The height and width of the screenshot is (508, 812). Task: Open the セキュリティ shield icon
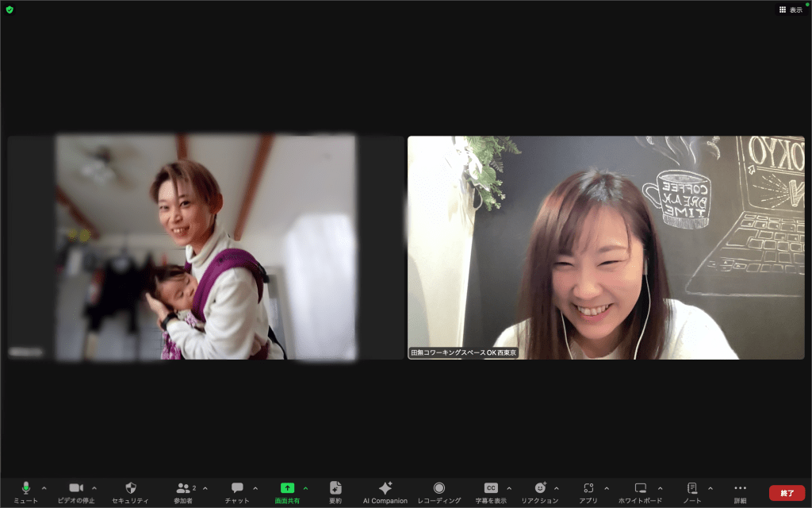point(130,488)
